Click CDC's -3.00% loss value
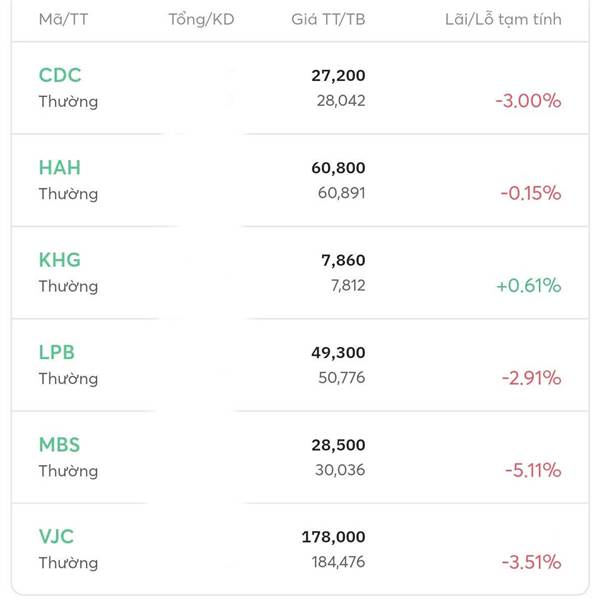Viewport: 600px width, 600px height. (x=528, y=101)
